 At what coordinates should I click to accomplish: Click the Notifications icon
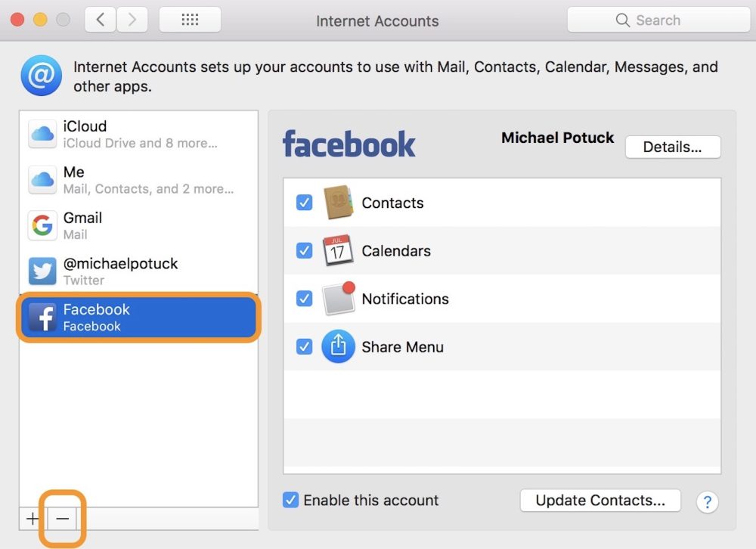point(338,299)
